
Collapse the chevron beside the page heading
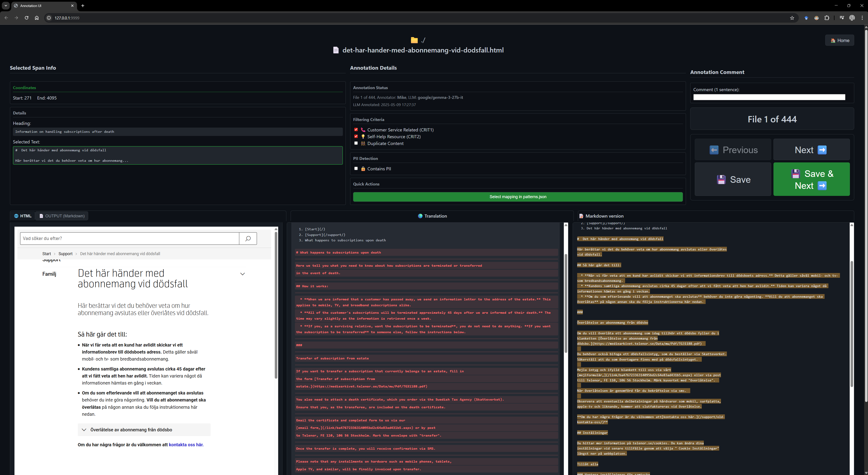242,274
